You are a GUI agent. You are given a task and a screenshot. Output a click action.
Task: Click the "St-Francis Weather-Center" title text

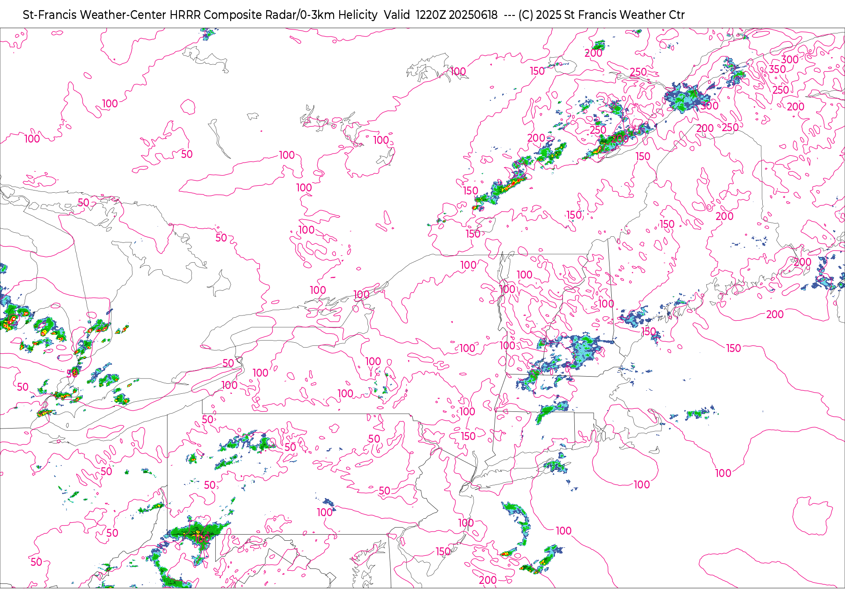tap(95, 15)
